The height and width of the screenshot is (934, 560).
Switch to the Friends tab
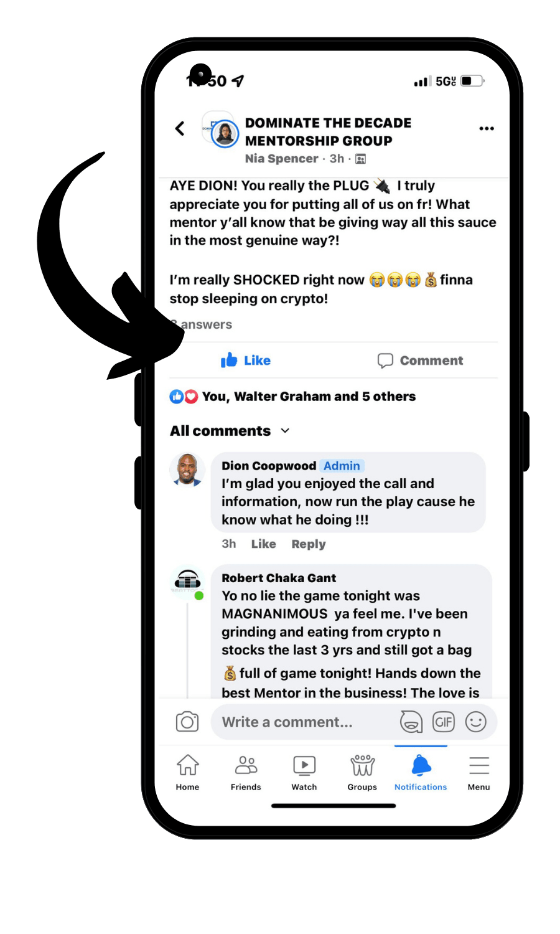coord(246,772)
